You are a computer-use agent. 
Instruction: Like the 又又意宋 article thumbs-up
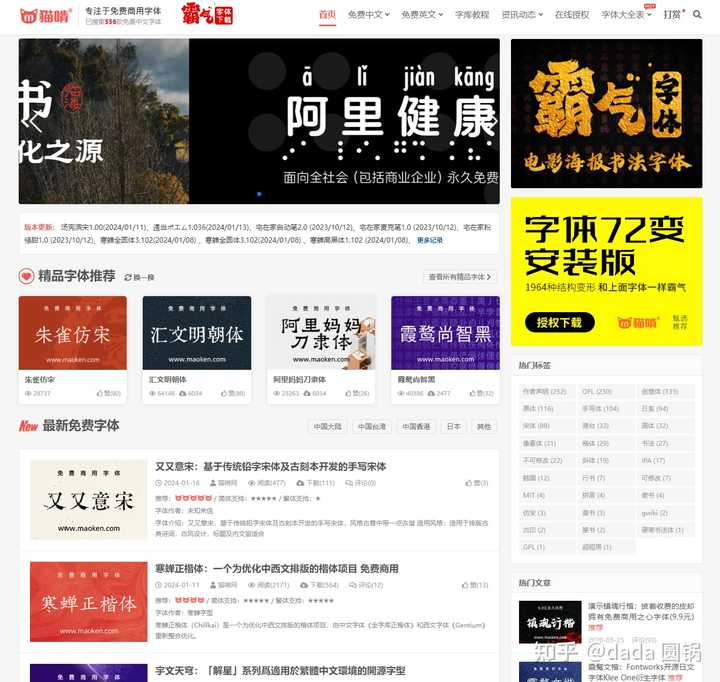tap(468, 483)
